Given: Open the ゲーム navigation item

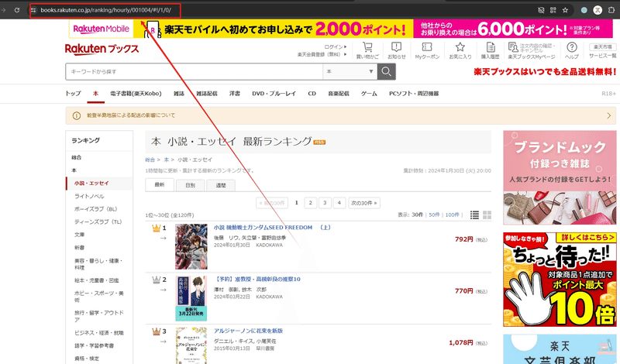Looking at the screenshot, I should 369,94.
